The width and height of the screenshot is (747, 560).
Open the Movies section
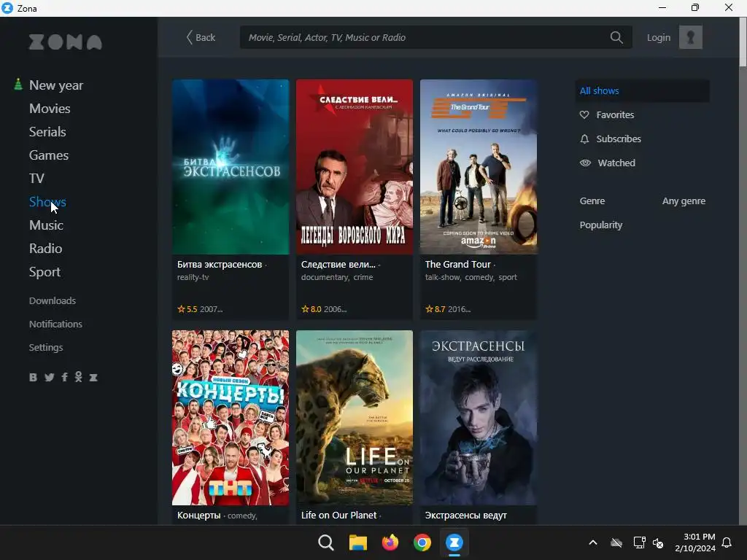(50, 109)
